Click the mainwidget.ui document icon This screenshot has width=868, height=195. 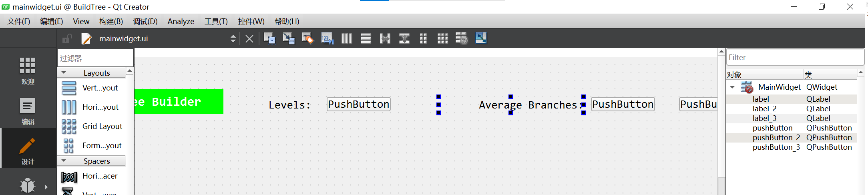coord(86,38)
